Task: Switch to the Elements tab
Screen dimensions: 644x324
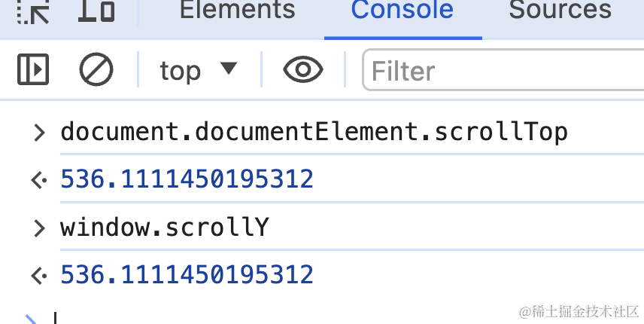Action: click(x=238, y=11)
